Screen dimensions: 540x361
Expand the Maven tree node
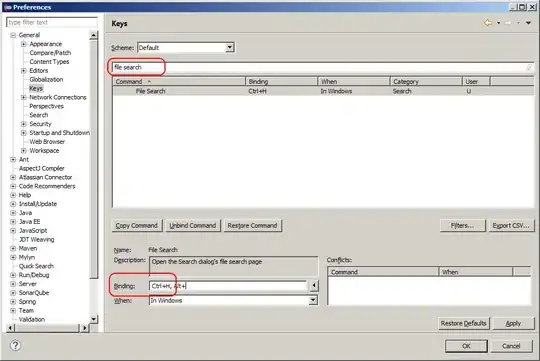[13, 248]
